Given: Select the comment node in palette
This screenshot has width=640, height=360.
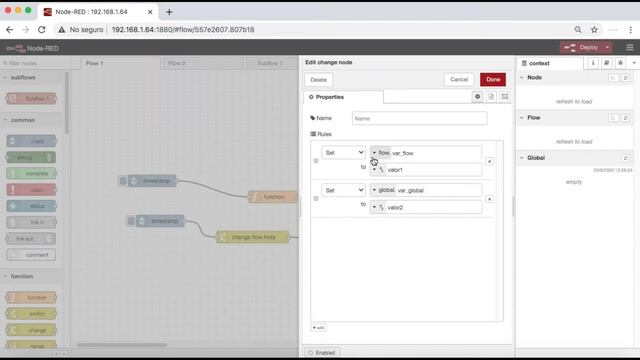Looking at the screenshot, I should click(x=31, y=255).
